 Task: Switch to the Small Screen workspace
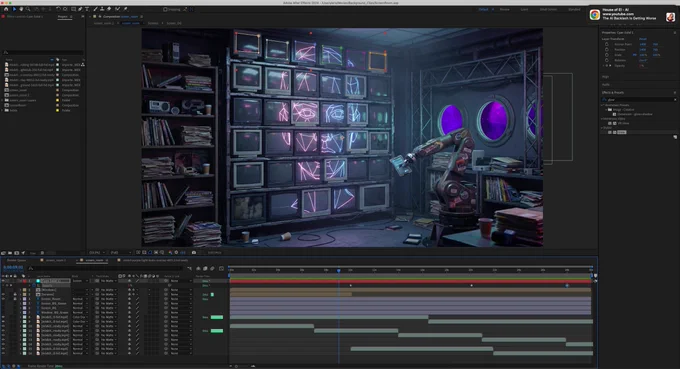pos(548,9)
